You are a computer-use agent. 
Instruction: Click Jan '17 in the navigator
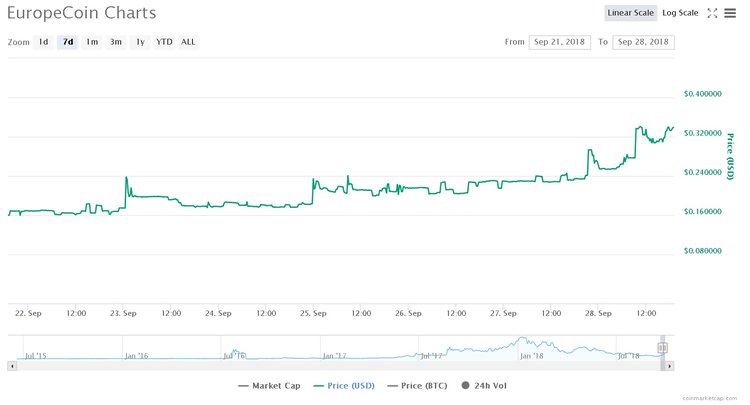[x=334, y=356]
